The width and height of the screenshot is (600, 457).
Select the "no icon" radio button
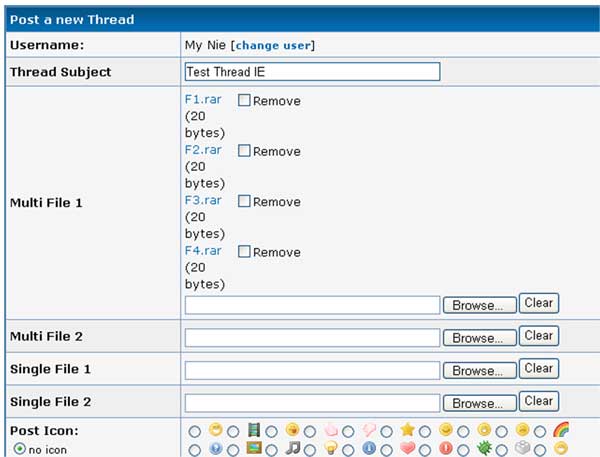pos(20,449)
